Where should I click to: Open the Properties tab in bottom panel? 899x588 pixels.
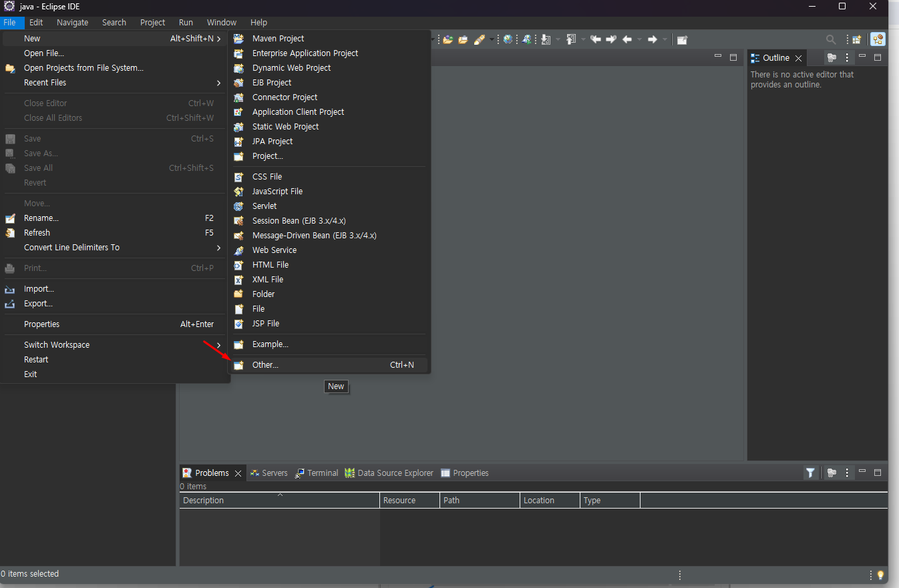pyautogui.click(x=465, y=473)
